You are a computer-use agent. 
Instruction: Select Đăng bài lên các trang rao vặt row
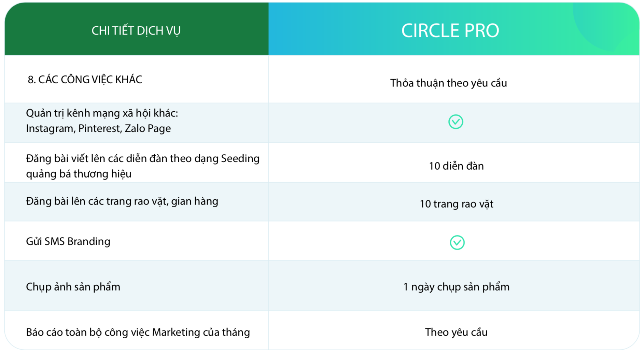(322, 202)
